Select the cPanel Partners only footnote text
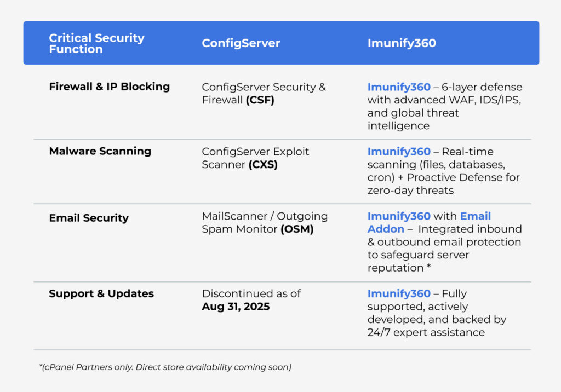The width and height of the screenshot is (561, 392). [x=166, y=367]
